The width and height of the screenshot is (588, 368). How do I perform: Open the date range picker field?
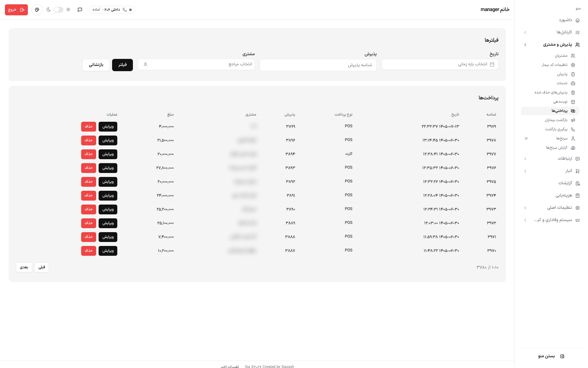pos(440,64)
